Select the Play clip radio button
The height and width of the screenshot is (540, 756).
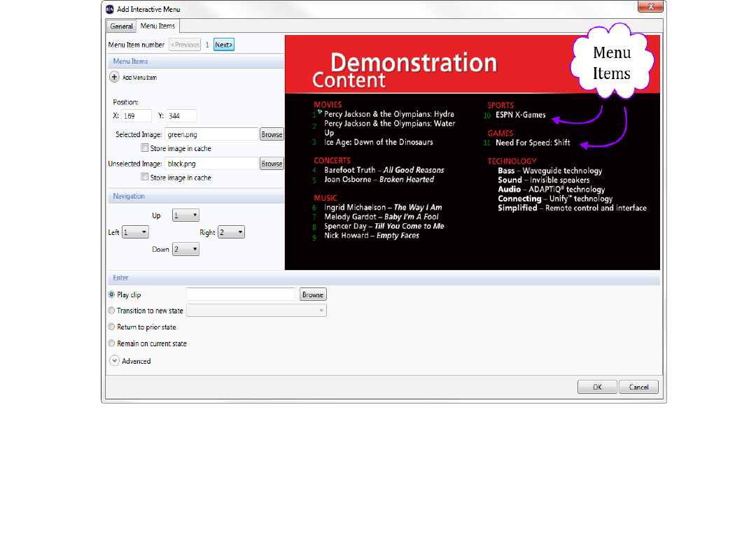point(112,294)
